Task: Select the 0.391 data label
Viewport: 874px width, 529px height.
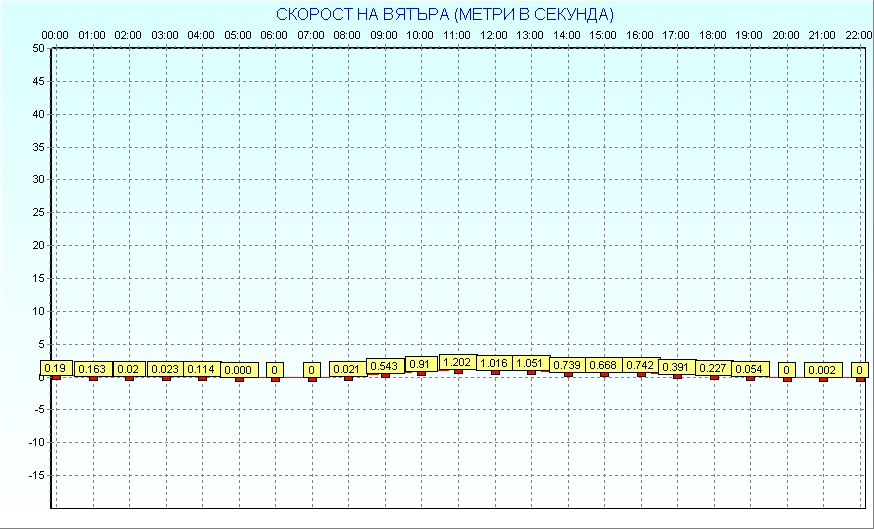Action: pos(677,367)
